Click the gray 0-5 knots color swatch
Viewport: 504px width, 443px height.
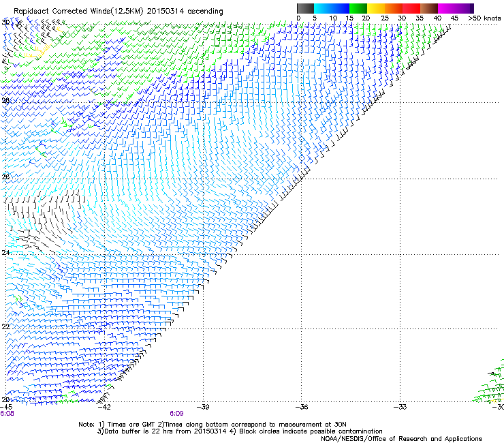coord(305,8)
